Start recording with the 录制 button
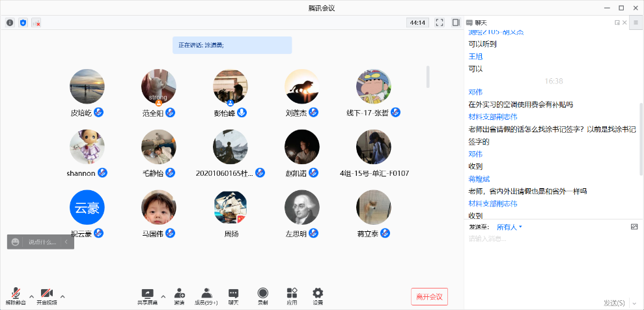Image resolution: width=644 pixels, height=310 pixels. click(262, 296)
